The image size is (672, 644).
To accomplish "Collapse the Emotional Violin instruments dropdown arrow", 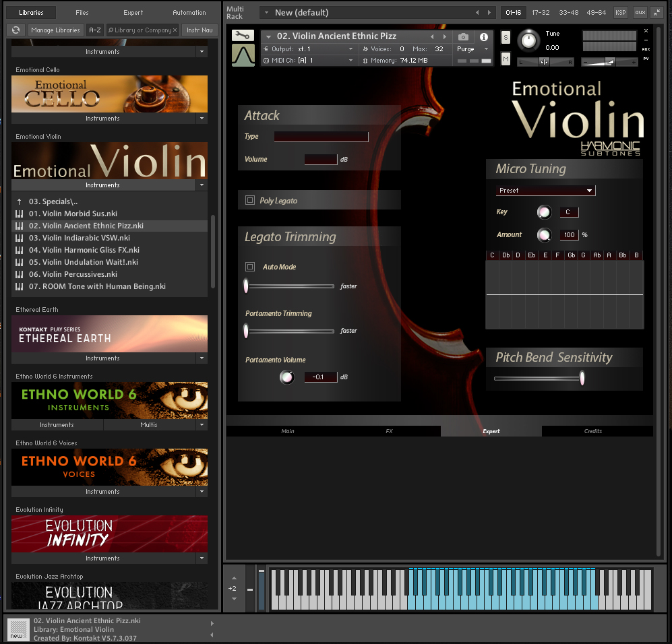I will [x=202, y=185].
